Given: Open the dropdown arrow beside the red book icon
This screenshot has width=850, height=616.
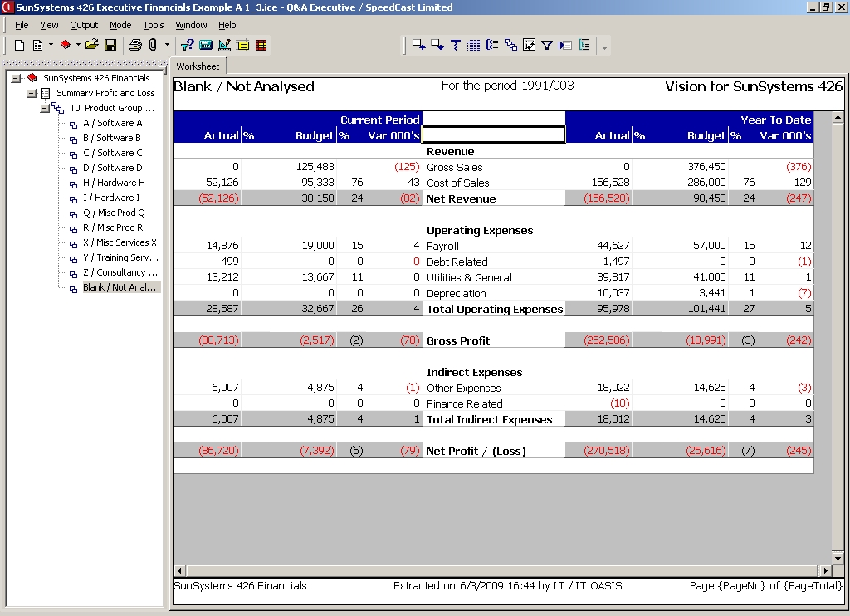Looking at the screenshot, I should pyautogui.click(x=78, y=45).
